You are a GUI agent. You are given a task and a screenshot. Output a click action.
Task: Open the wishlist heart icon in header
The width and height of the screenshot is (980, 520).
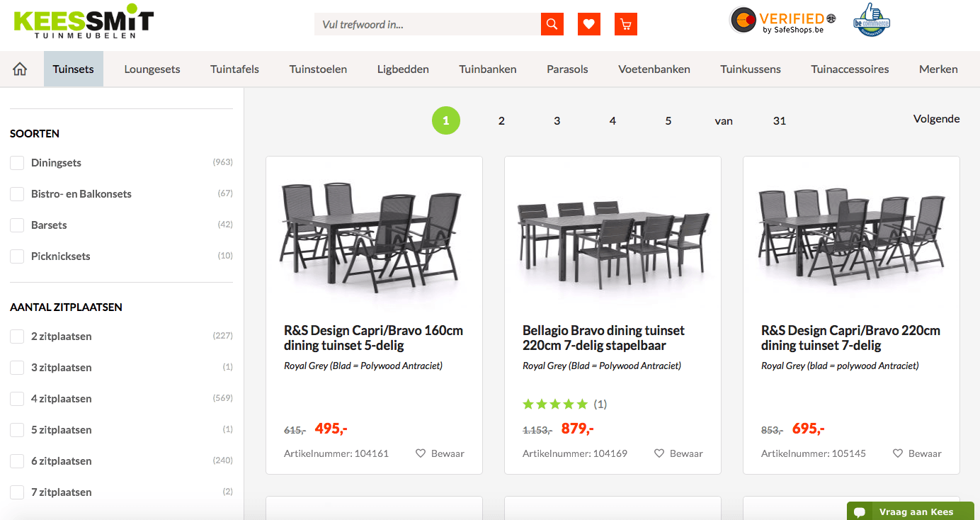coord(589,24)
